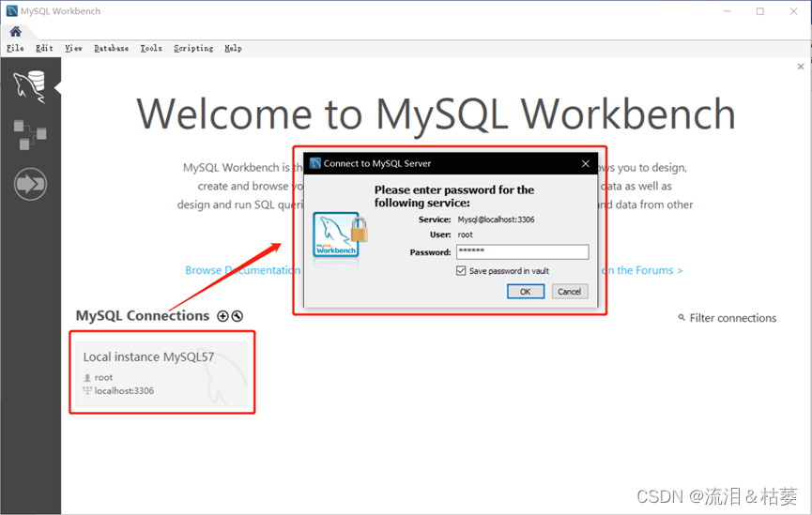This screenshot has width=812, height=515.
Task: Open the Database menu
Action: 112,48
